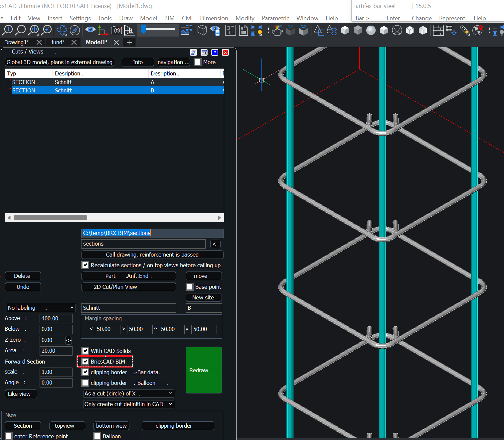Click the toolbar slider track

160,30
